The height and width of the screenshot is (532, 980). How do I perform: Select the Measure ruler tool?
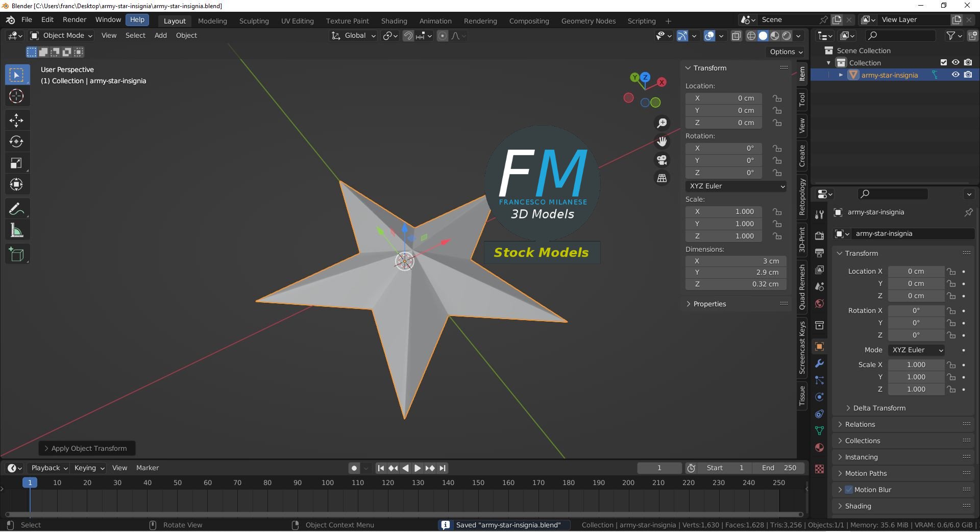pyautogui.click(x=17, y=230)
